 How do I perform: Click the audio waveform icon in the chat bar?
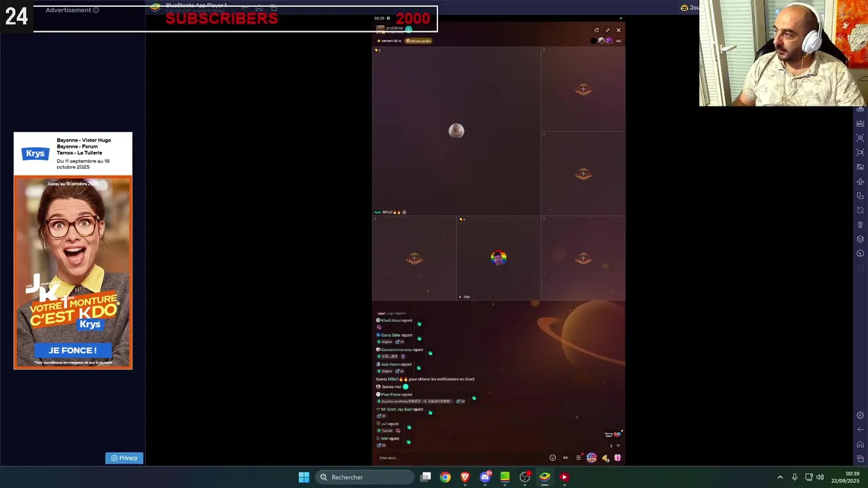(566, 457)
